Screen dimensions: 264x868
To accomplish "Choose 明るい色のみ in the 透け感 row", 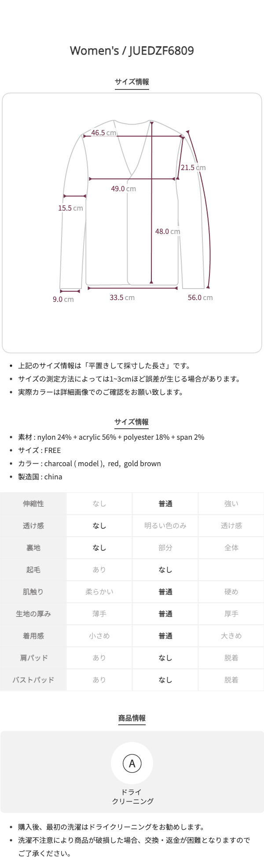I will point(165,526).
